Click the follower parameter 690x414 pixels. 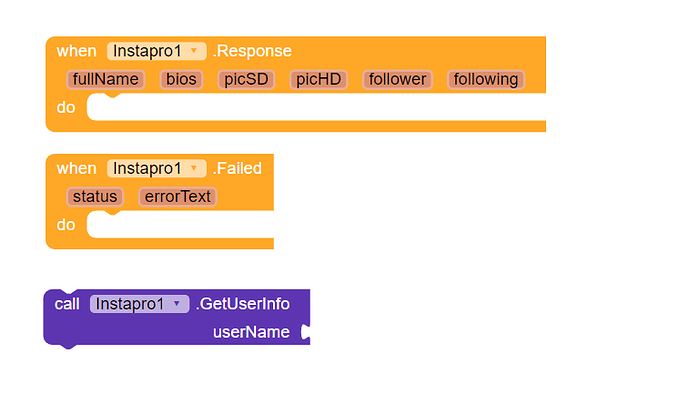point(397,79)
